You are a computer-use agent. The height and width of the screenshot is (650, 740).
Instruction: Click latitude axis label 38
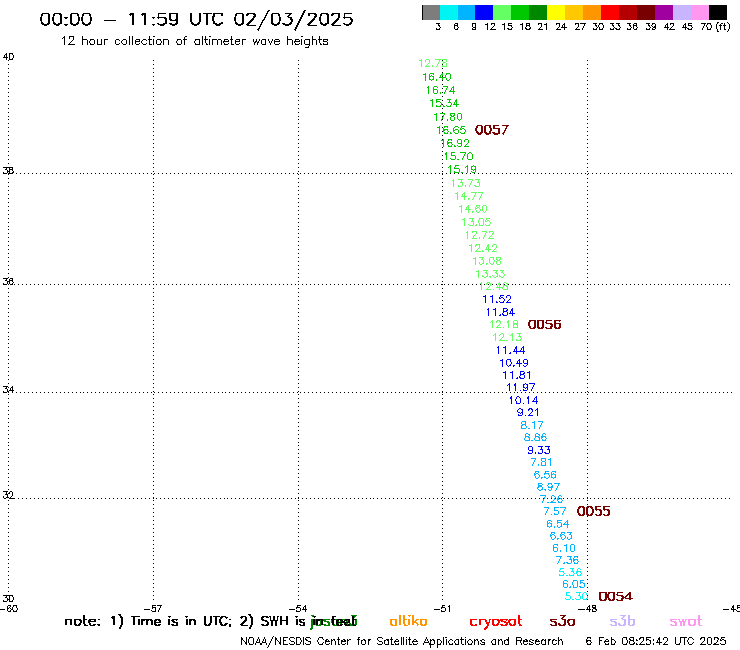[8, 171]
